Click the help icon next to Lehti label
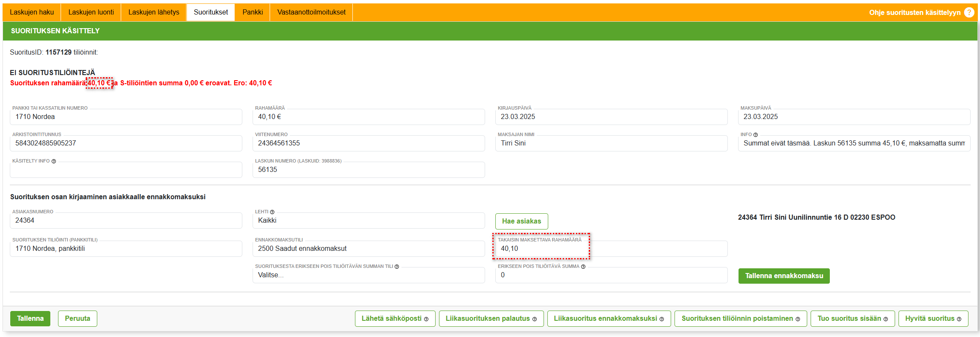The width and height of the screenshot is (980, 337). click(272, 212)
